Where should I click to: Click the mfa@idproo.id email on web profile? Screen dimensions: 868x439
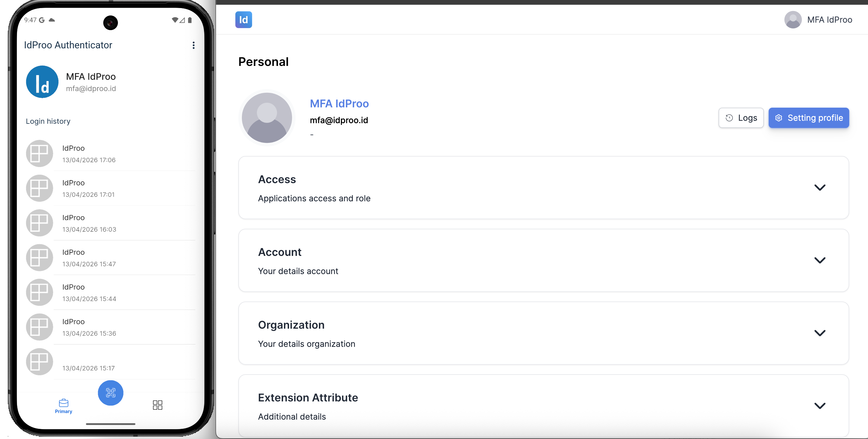click(339, 120)
